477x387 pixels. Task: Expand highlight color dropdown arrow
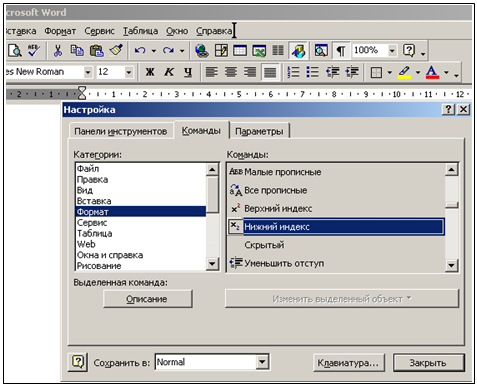[418, 72]
